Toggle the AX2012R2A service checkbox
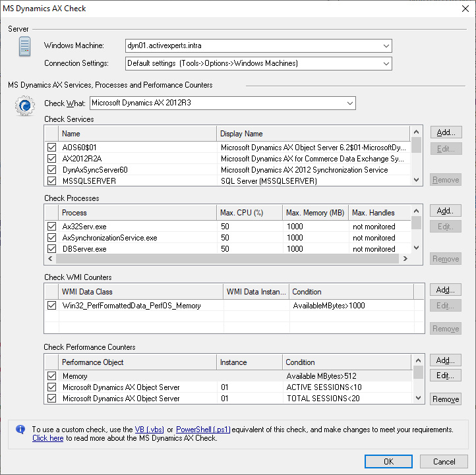The image size is (476, 475). 51,159
